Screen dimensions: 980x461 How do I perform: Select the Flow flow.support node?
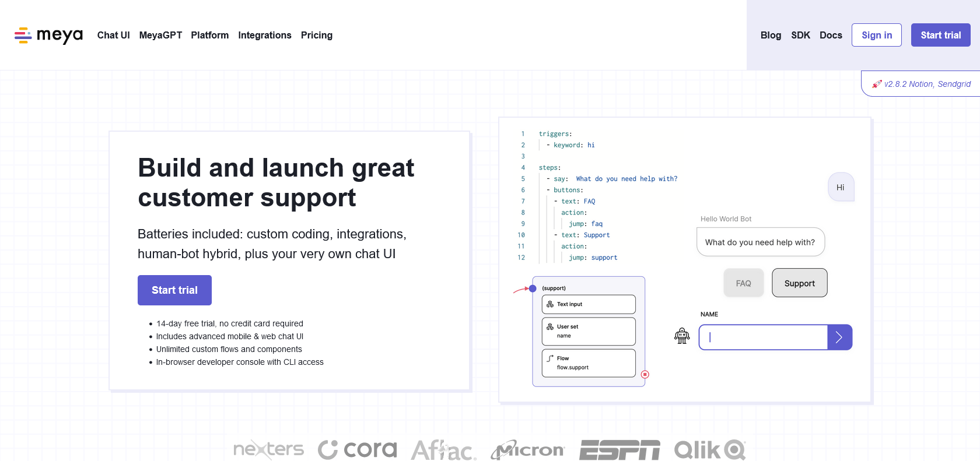[589, 363]
